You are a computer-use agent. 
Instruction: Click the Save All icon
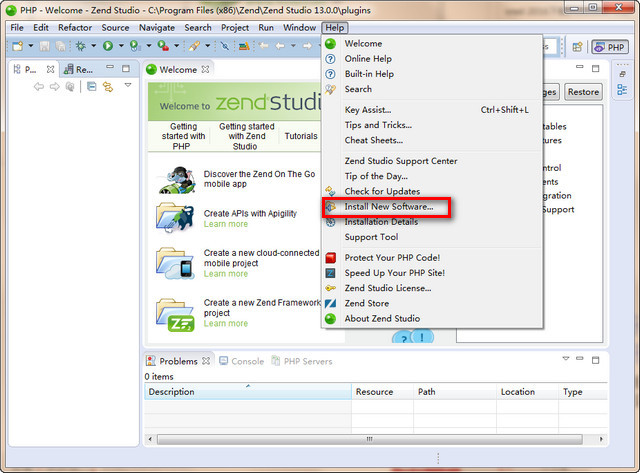coord(60,46)
